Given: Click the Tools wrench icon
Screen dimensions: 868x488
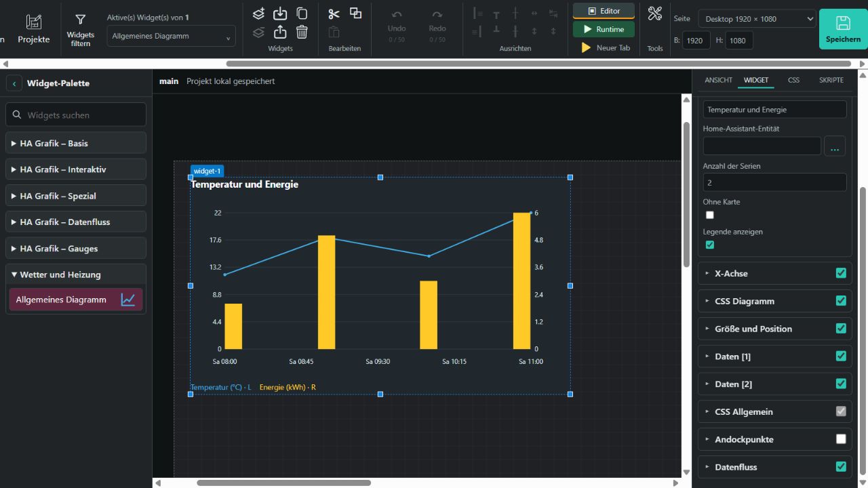Looking at the screenshot, I should point(655,13).
